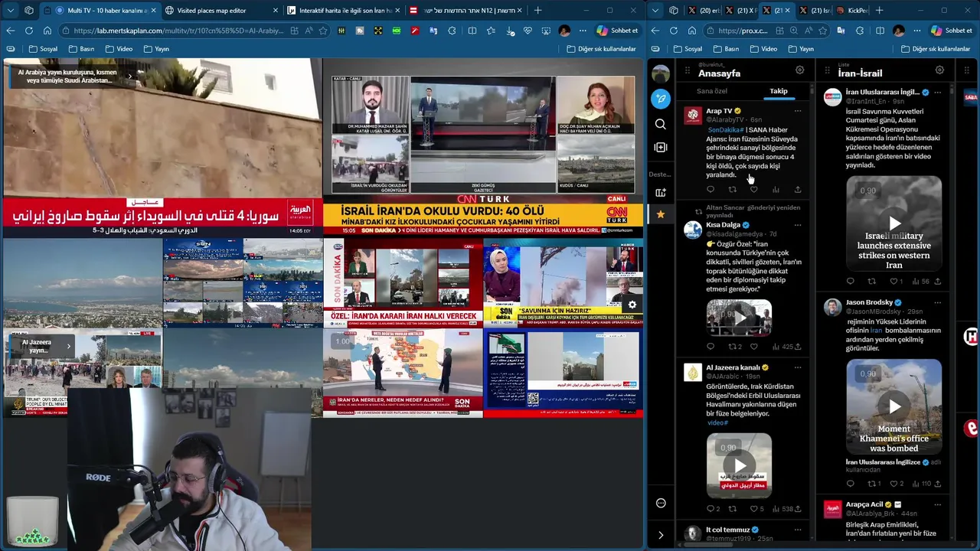Open the KickPe browser tab in right window
The image size is (980, 551).
851,11
